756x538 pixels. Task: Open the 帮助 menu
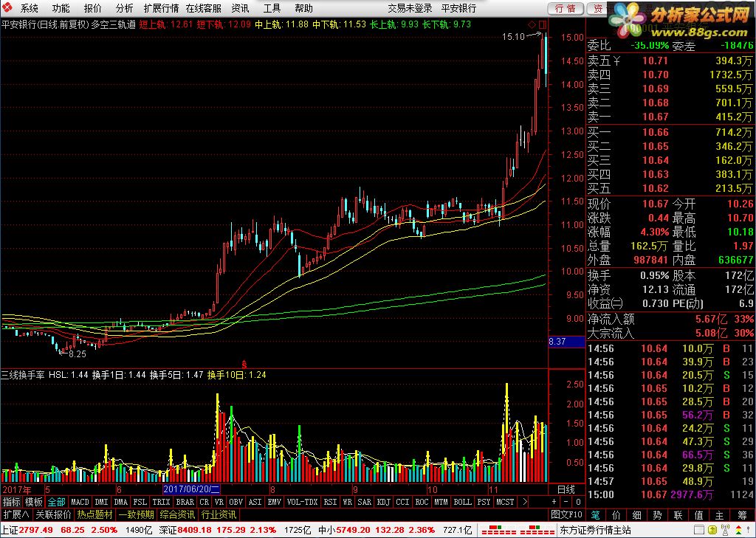point(303,8)
